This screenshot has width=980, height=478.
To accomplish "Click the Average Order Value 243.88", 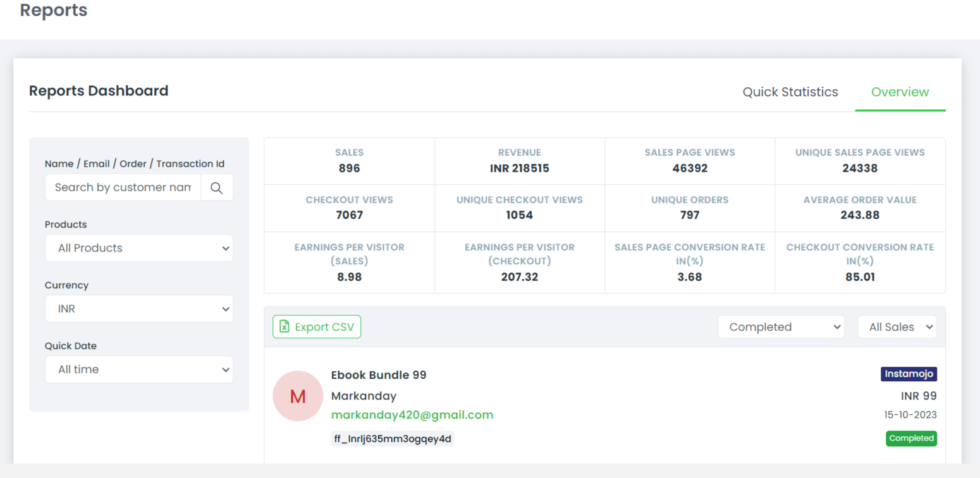I will [x=860, y=215].
